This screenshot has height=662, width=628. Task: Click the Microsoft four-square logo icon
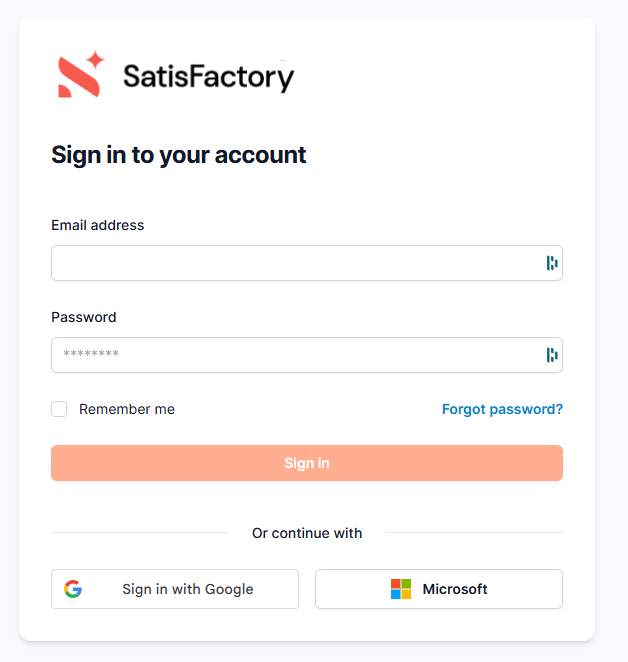[x=401, y=589]
